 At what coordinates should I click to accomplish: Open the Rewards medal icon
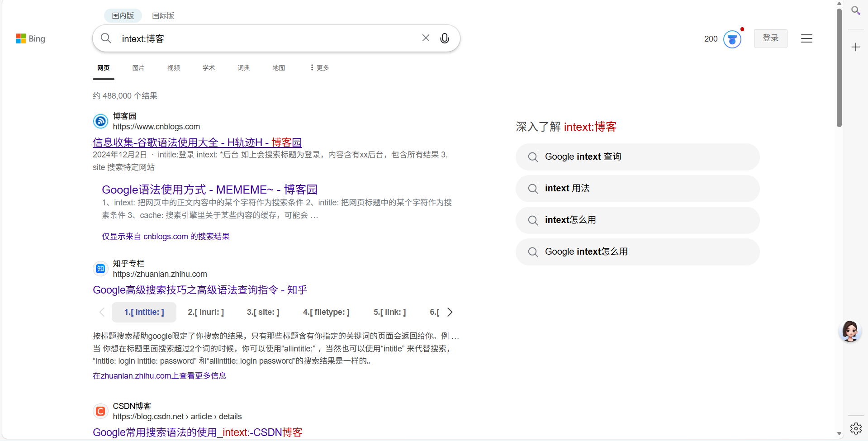click(732, 39)
